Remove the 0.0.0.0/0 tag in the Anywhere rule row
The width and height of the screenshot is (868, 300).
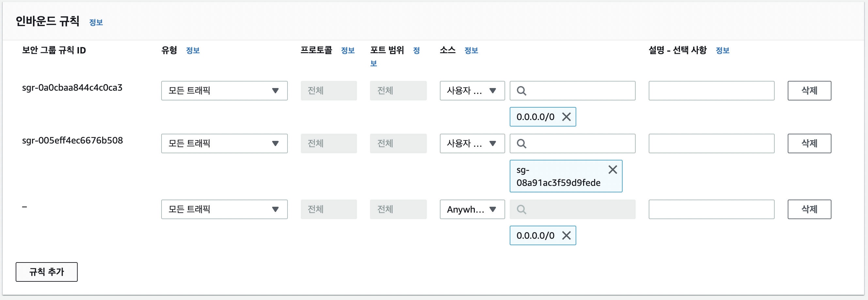point(566,235)
